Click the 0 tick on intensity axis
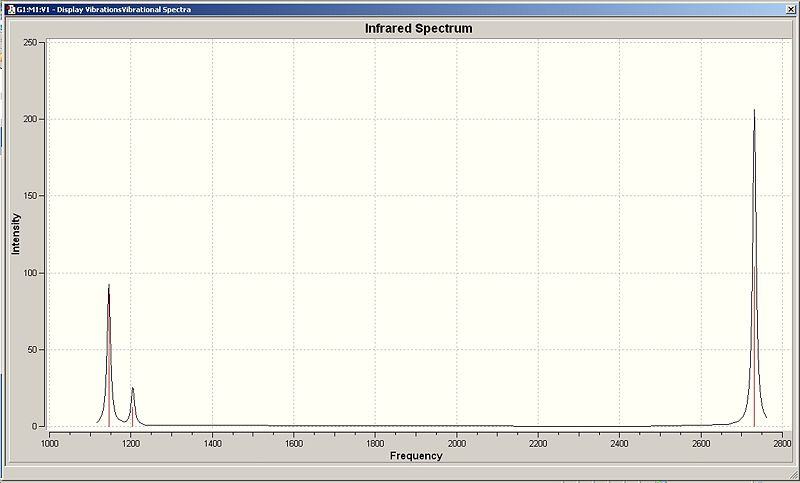 (35, 426)
